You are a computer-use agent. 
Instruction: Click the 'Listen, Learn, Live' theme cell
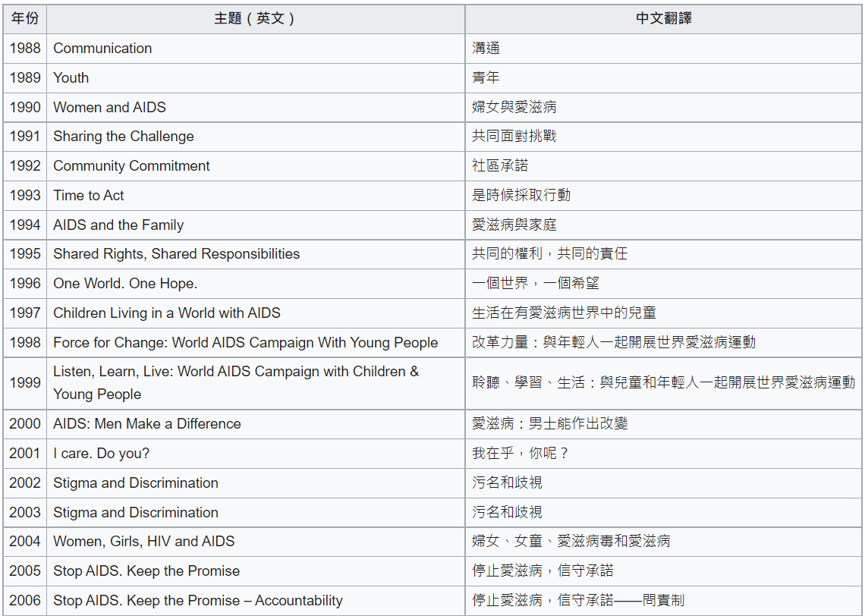(x=235, y=382)
